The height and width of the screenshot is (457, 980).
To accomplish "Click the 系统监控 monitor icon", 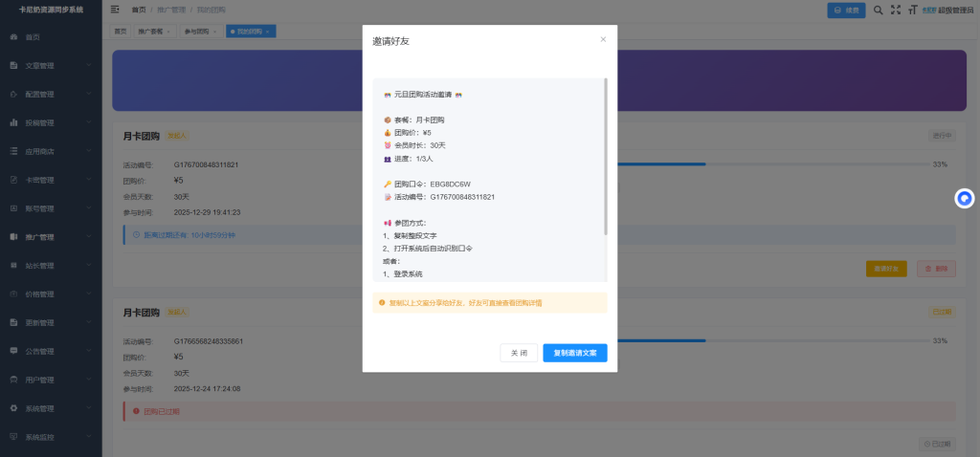I will pos(13,437).
